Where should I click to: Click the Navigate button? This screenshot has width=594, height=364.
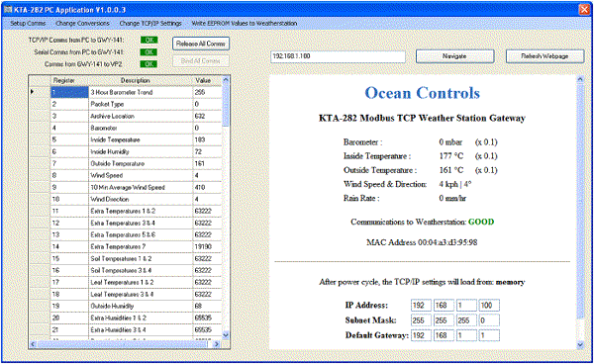pos(454,56)
